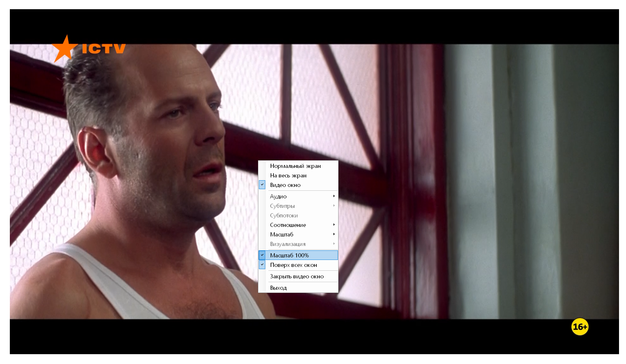The image size is (626, 364).
Task: Disable 'Поверх всех окон' always-on-top
Action: (293, 265)
